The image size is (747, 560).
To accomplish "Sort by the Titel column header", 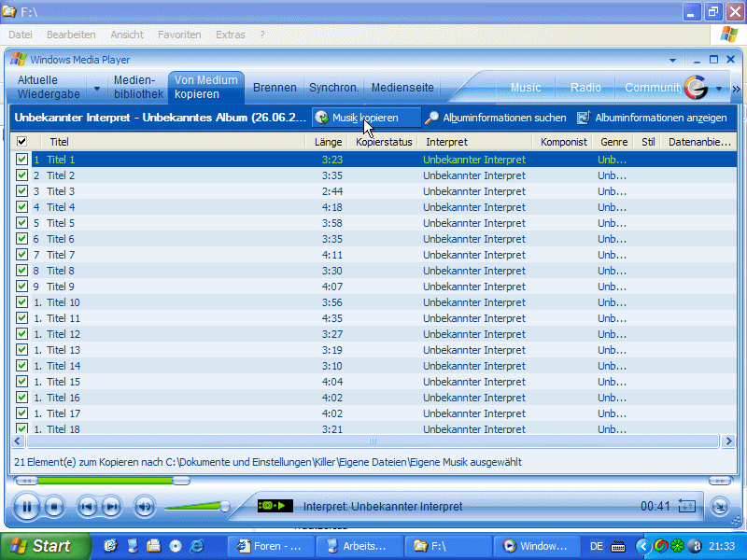I will (x=174, y=142).
